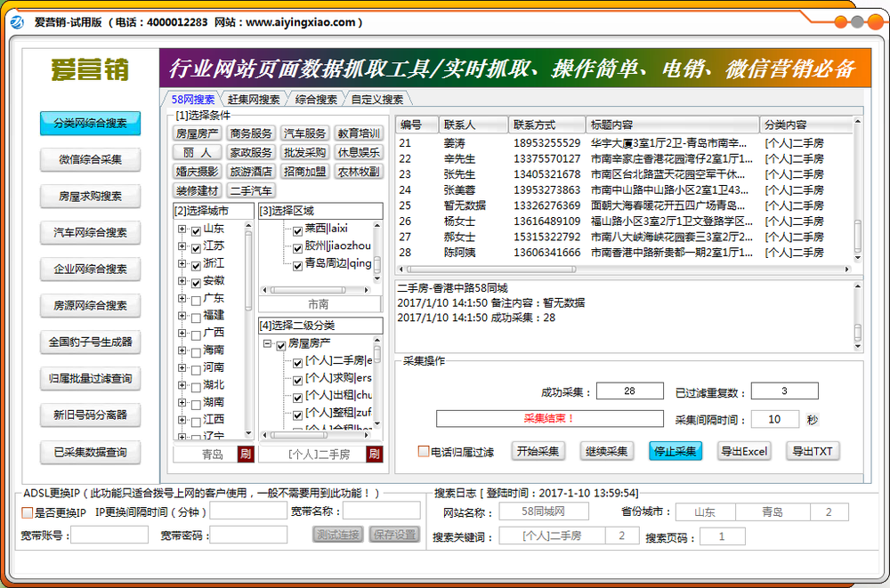Choose the 房屋房产 category button
Viewport: 890px width, 588px height.
click(197, 133)
